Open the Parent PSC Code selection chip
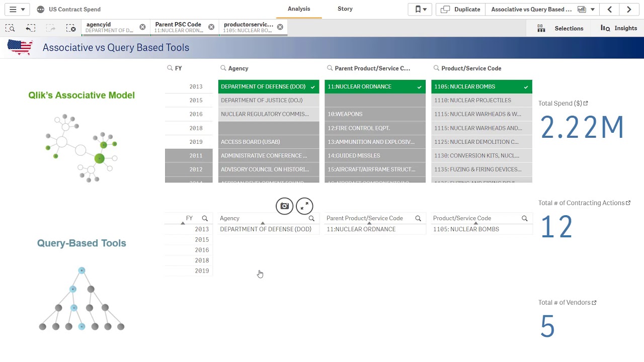 click(178, 27)
